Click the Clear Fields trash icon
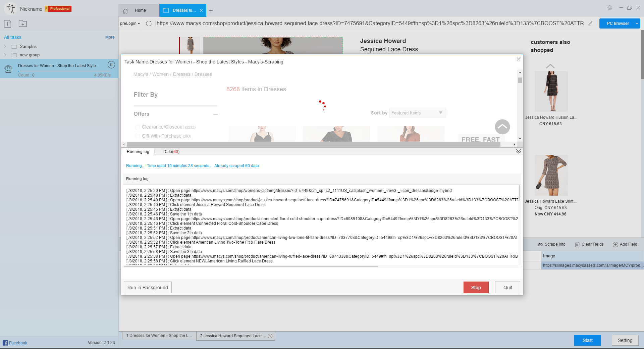 (x=577, y=245)
